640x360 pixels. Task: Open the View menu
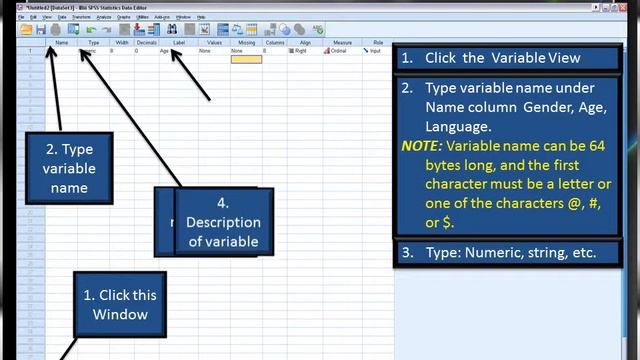coord(47,18)
